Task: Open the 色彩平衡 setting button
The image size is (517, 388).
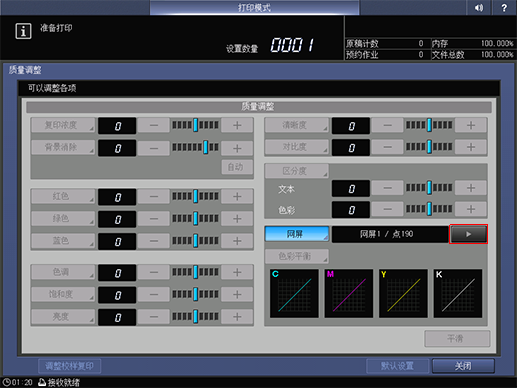Action: [297, 256]
